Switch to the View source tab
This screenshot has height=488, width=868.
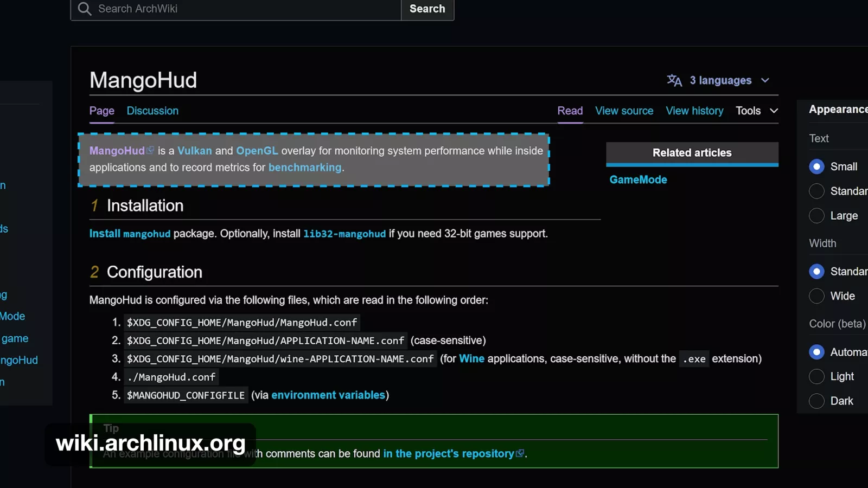point(624,111)
